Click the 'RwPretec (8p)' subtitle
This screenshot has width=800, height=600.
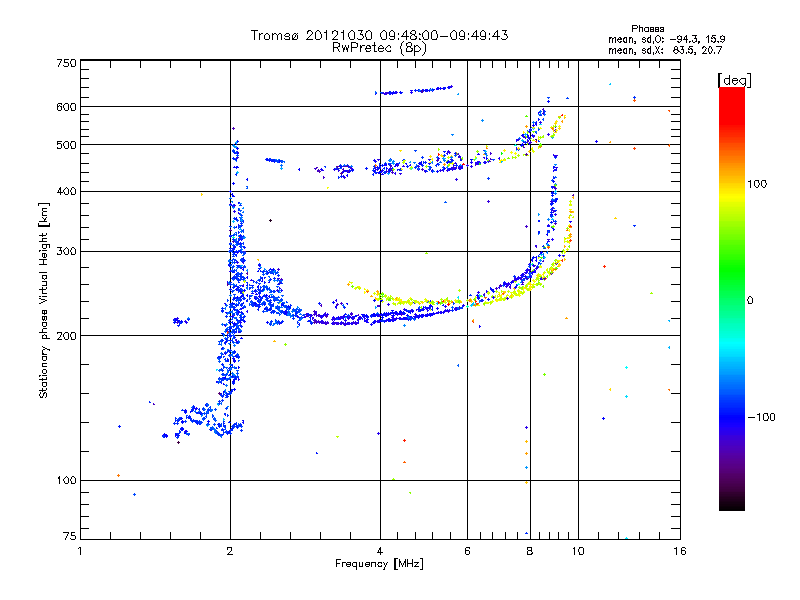click(379, 48)
